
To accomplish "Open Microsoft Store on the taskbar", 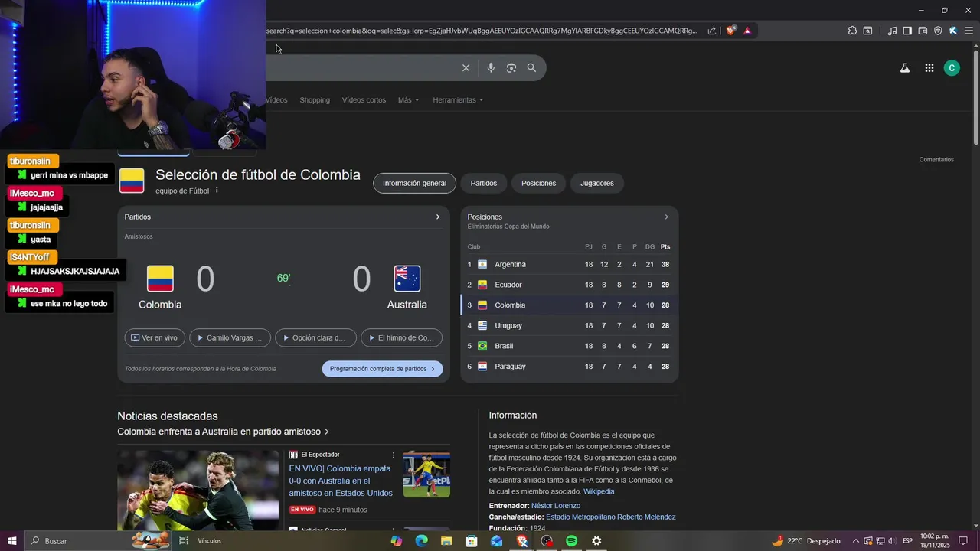I will coord(472,541).
